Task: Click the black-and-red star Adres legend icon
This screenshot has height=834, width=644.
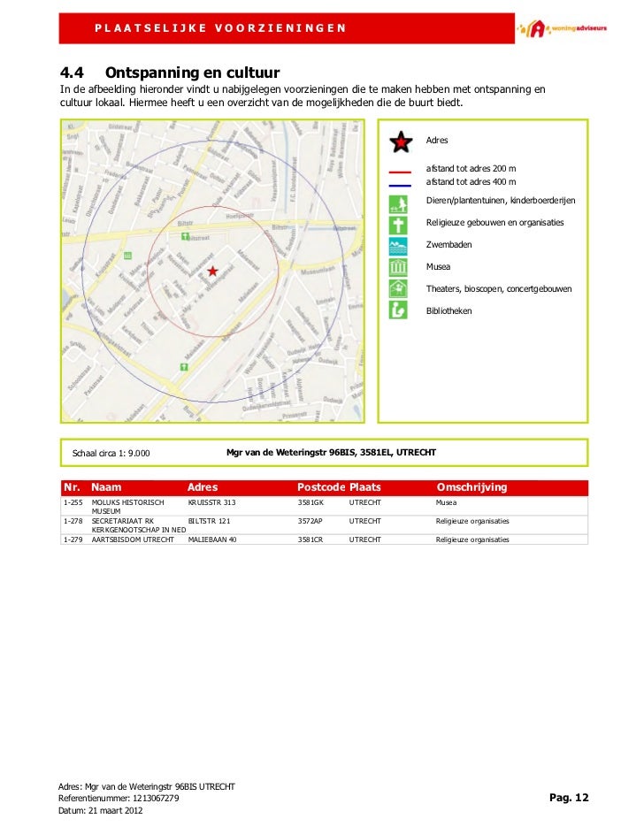Action: [401, 142]
